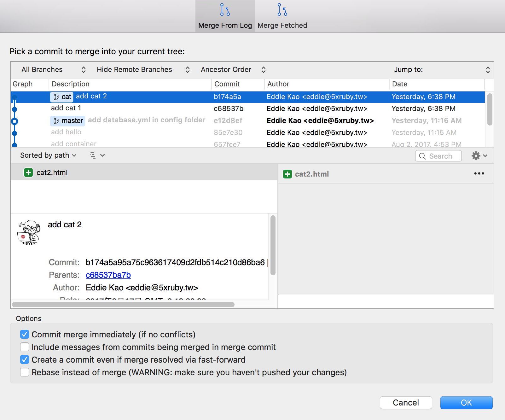Click the parent commit c68537ba7b link

coord(108,275)
